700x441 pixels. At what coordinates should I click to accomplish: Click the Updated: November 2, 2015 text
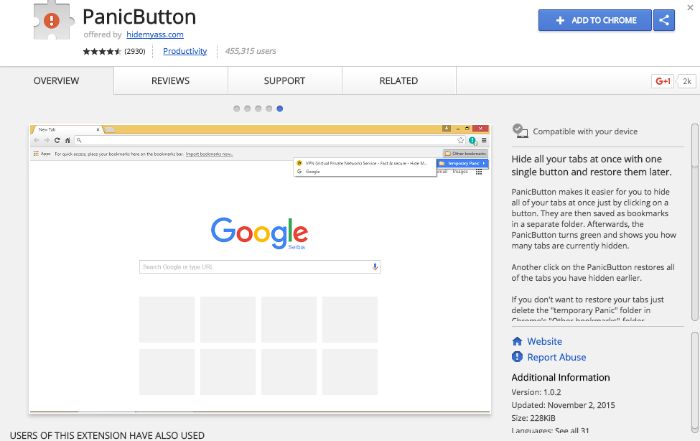(563, 405)
